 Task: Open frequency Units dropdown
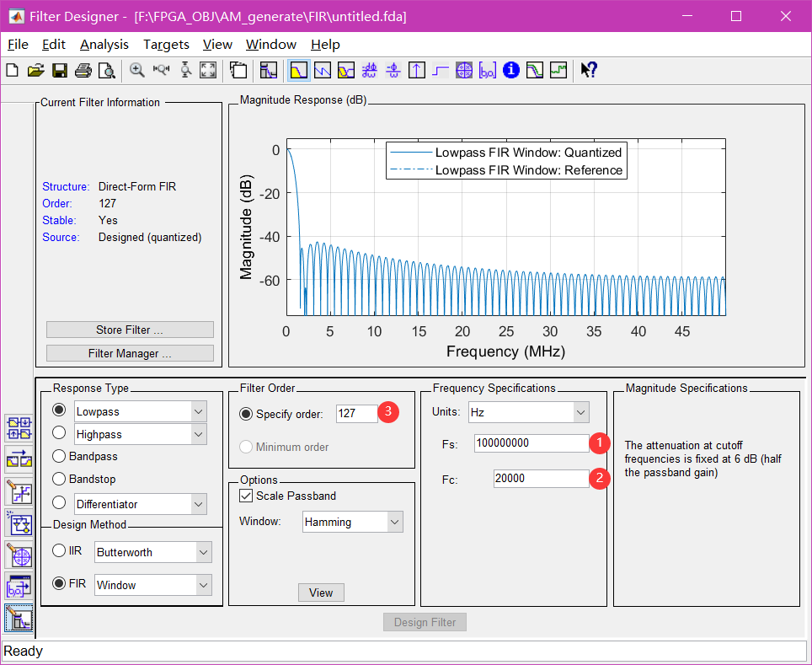click(580, 413)
